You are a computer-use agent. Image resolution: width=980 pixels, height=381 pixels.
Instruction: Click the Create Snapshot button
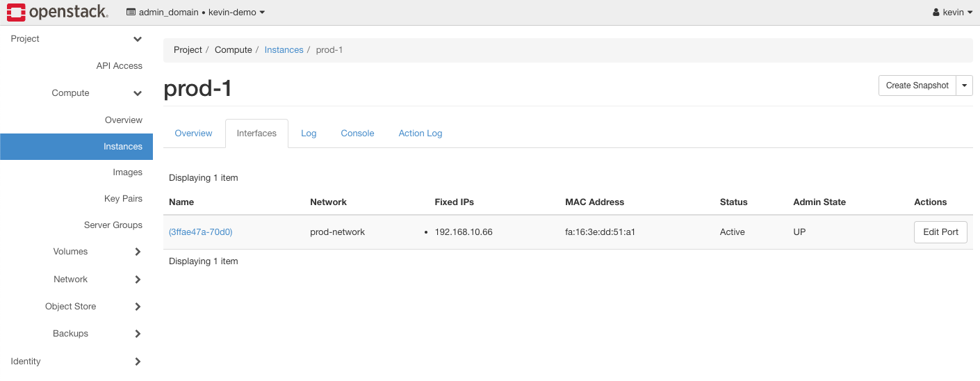tap(917, 86)
